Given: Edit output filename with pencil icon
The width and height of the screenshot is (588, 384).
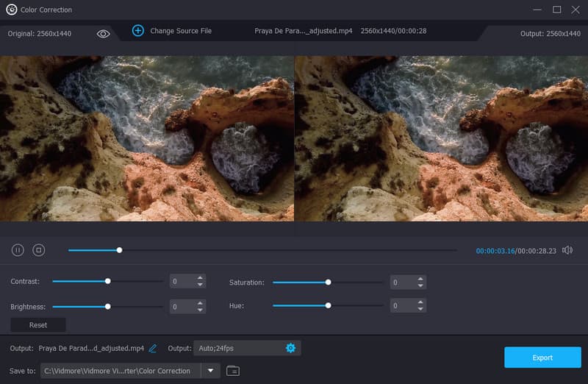Looking at the screenshot, I should (x=153, y=348).
